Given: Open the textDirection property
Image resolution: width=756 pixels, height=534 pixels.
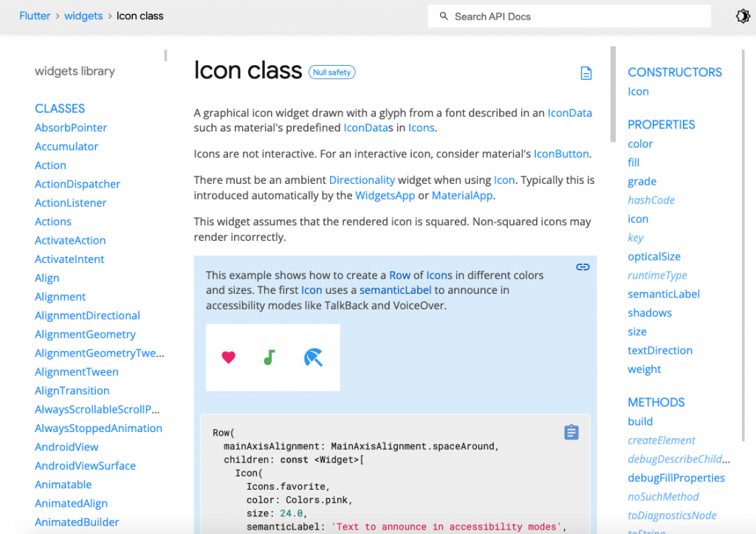Looking at the screenshot, I should [x=659, y=351].
